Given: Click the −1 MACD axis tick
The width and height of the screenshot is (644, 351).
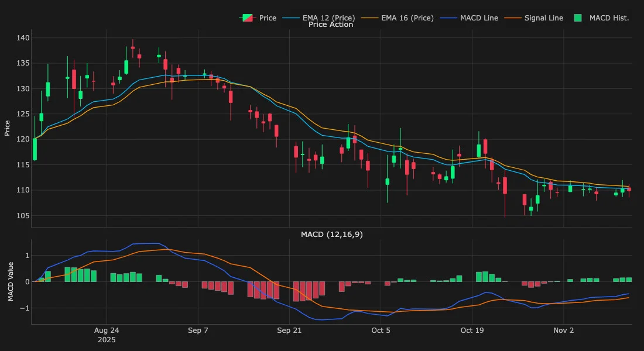Looking at the screenshot, I should tap(25, 308).
